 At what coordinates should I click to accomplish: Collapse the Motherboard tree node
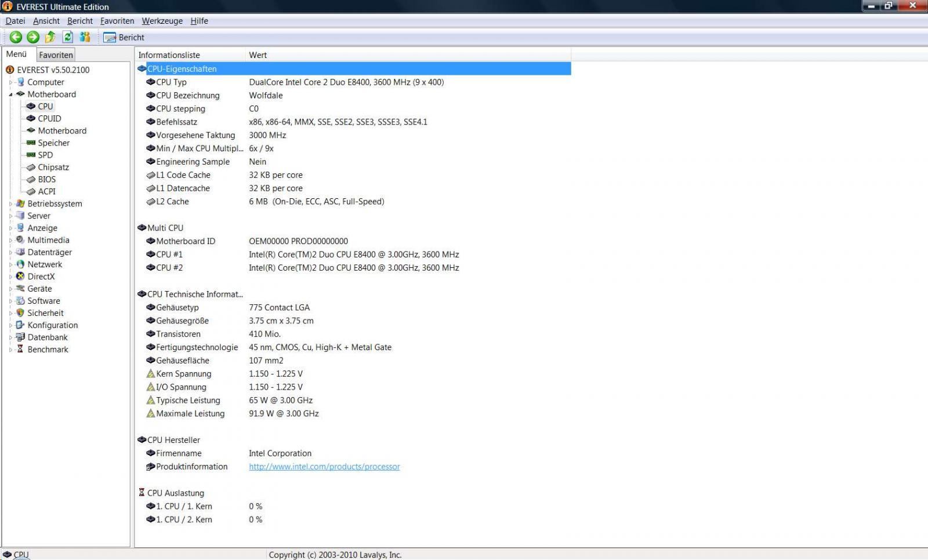point(10,94)
